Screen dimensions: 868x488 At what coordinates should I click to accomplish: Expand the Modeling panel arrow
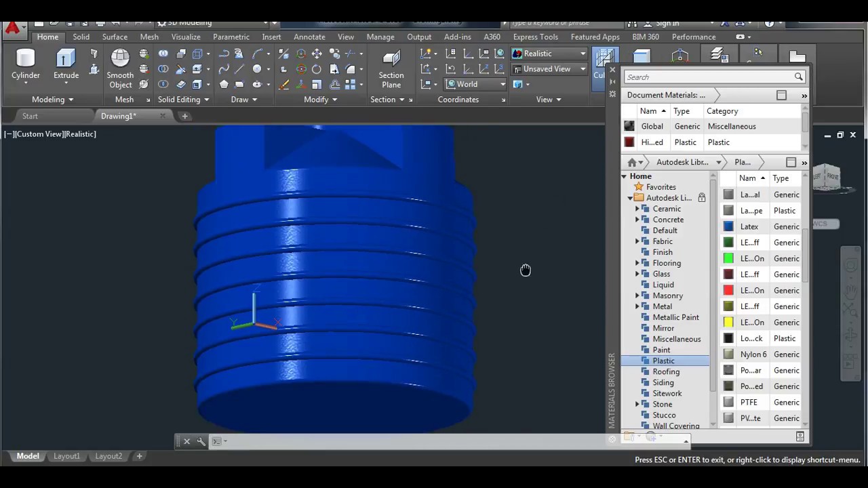(71, 100)
